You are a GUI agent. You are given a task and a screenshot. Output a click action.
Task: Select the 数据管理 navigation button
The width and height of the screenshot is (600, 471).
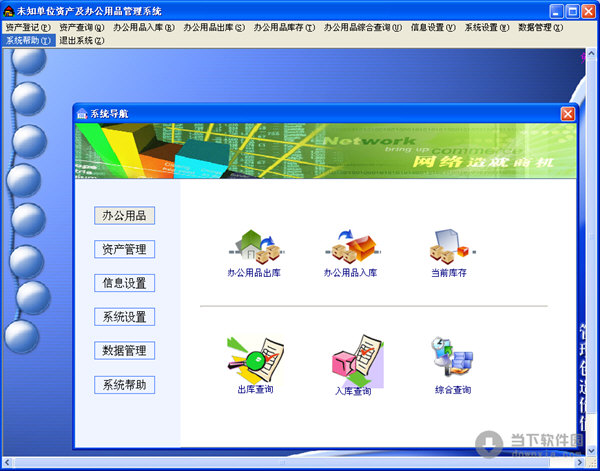124,350
